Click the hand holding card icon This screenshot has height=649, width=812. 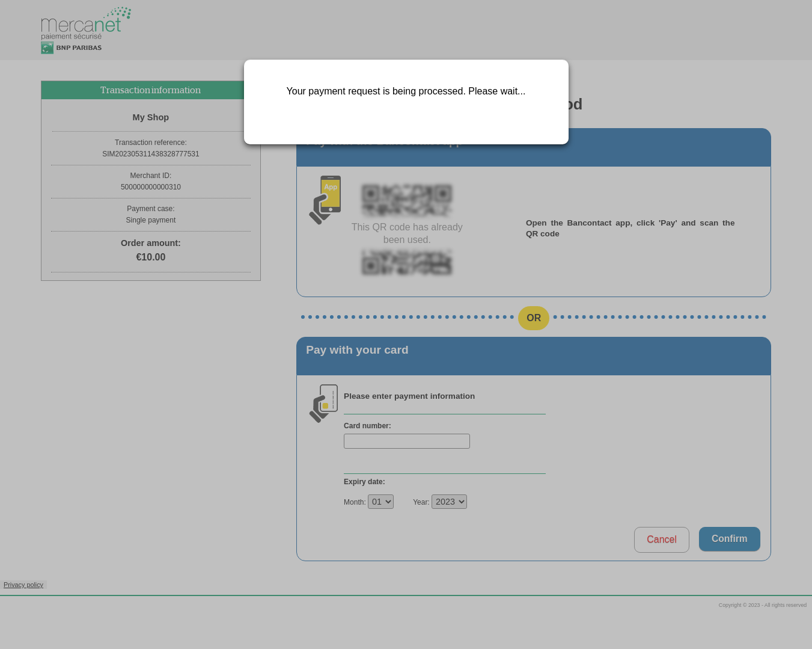324,404
